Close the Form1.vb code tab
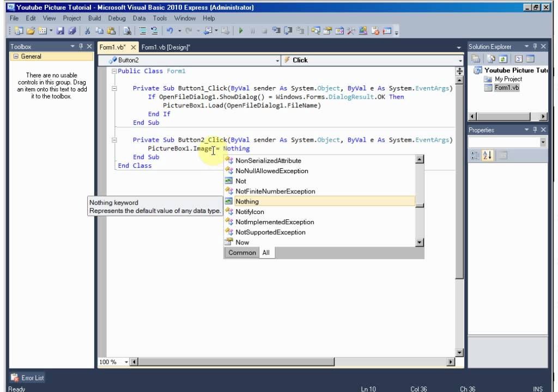Viewport: 558px width, 392px height. [133, 47]
